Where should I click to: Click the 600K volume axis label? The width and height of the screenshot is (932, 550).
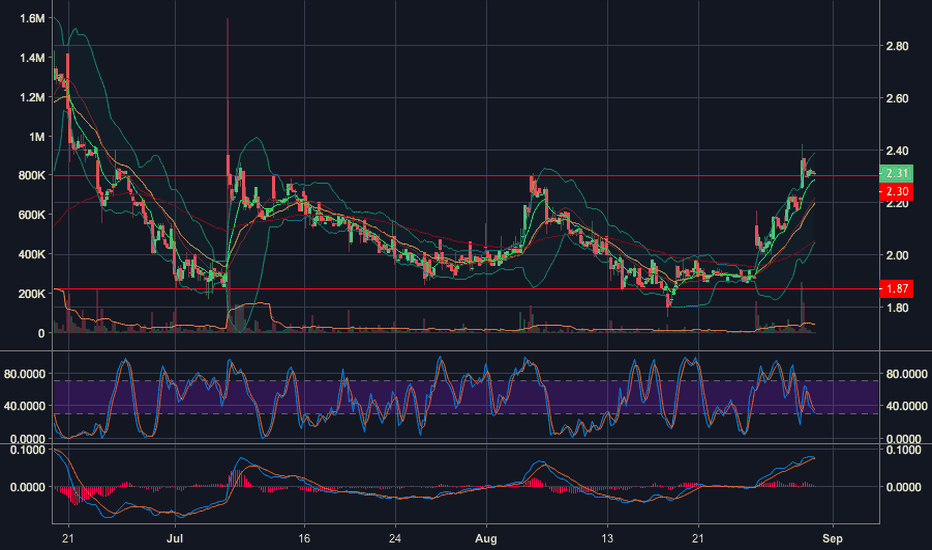point(32,215)
